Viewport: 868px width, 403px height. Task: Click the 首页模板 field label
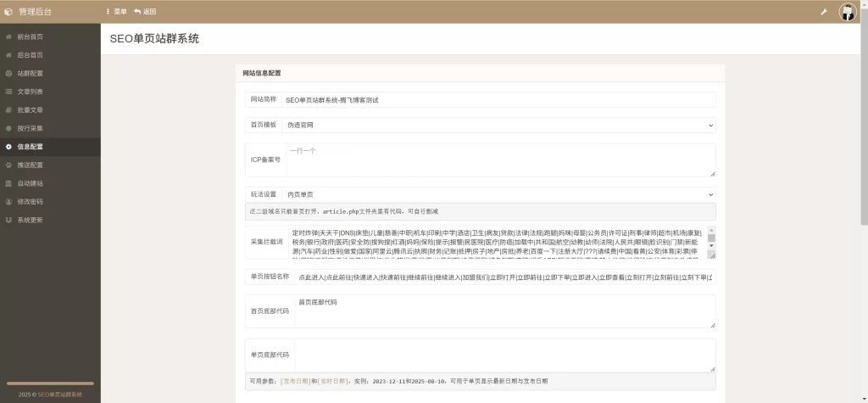(x=264, y=126)
